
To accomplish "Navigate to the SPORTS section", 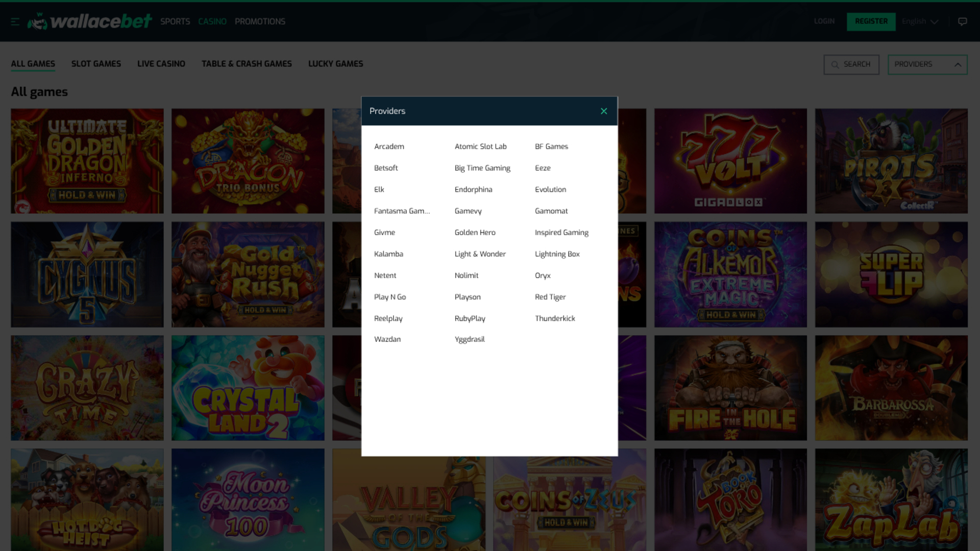I will click(x=175, y=21).
